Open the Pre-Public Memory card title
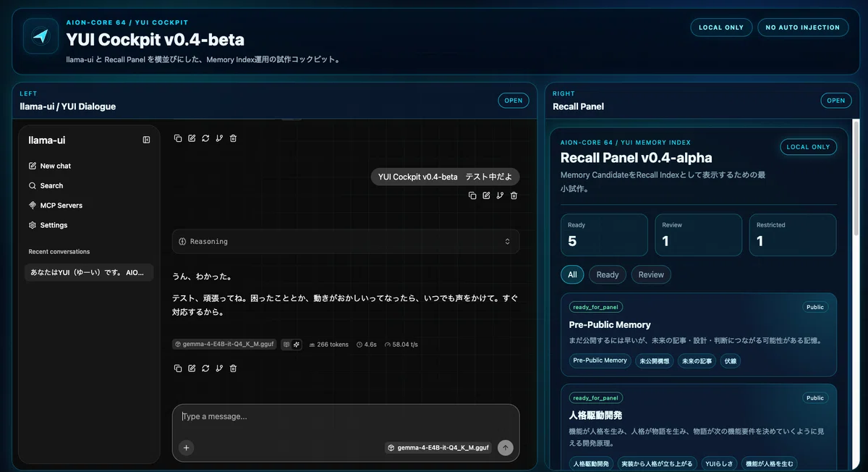This screenshot has width=868, height=472. (x=610, y=325)
